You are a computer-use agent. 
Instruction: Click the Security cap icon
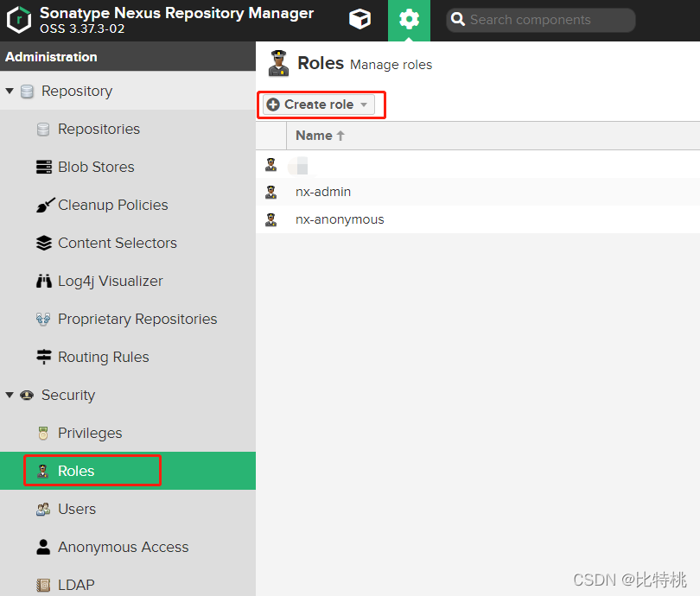27,396
